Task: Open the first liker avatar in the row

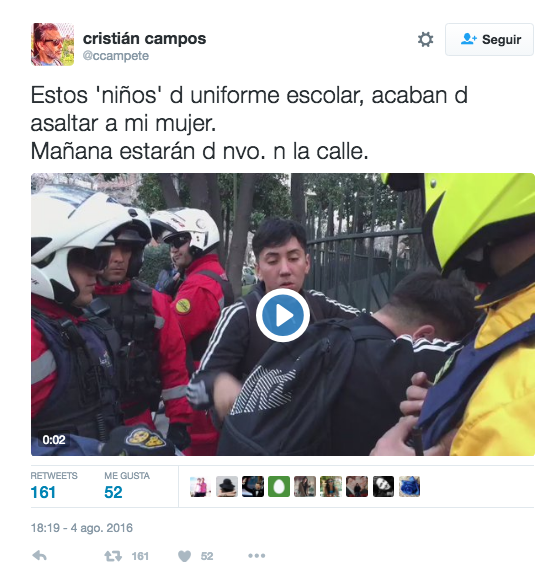Action: 201,486
